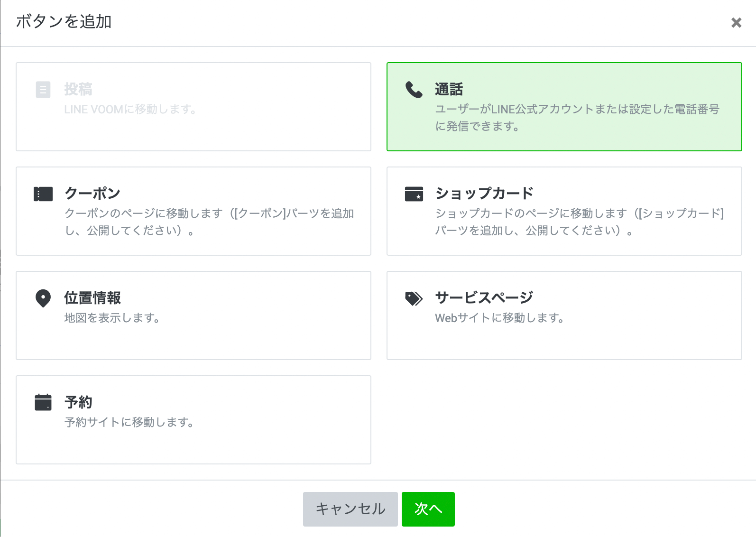756x537 pixels.
Task: Click the coupon ticket icon
Action: click(43, 194)
